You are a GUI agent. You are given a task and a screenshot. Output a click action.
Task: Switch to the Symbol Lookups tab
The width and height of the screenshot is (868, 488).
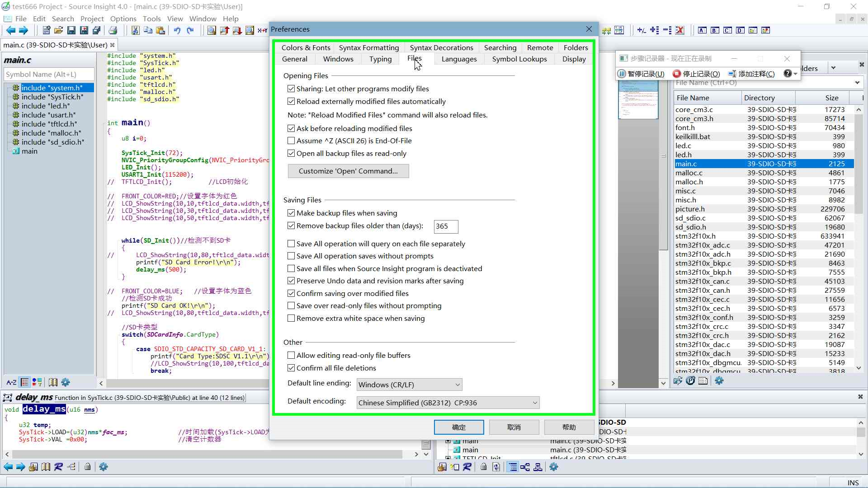tap(519, 59)
